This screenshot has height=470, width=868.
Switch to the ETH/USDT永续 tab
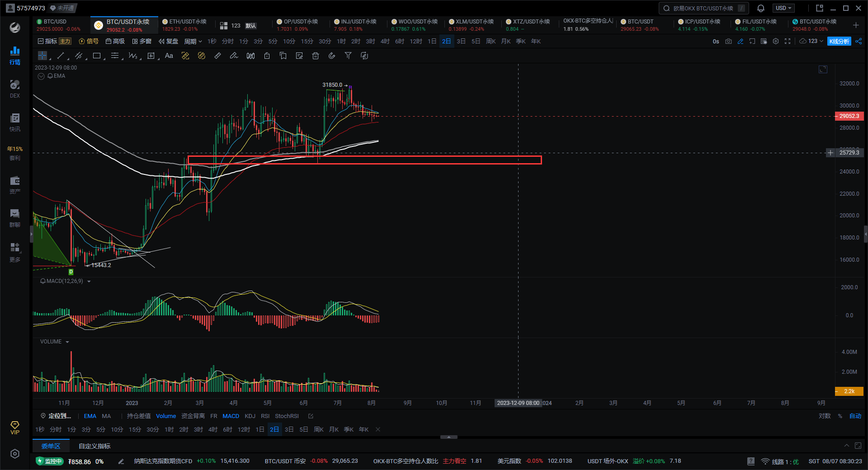[x=185, y=24]
